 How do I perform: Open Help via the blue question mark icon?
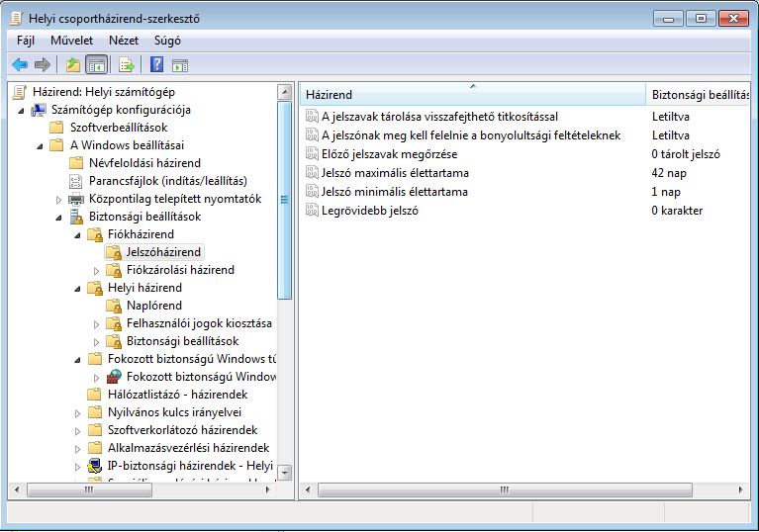(x=156, y=64)
